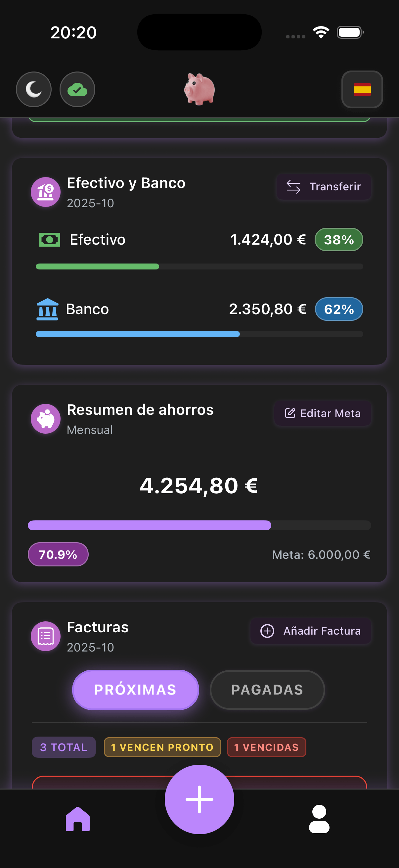399x868 pixels.
Task: Open the Spanish flag language selector
Action: (362, 89)
